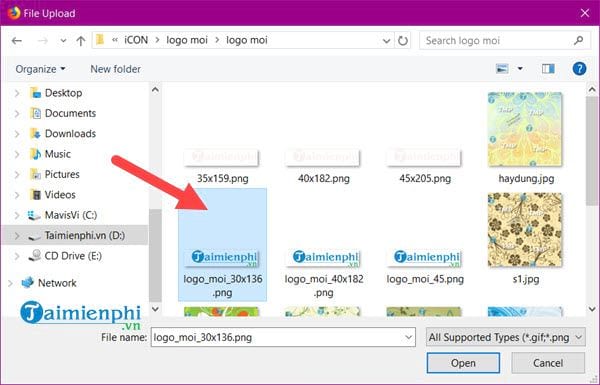Select Videos in the navigation tree
Image resolution: width=600 pixels, height=385 pixels.
pyautogui.click(x=60, y=194)
